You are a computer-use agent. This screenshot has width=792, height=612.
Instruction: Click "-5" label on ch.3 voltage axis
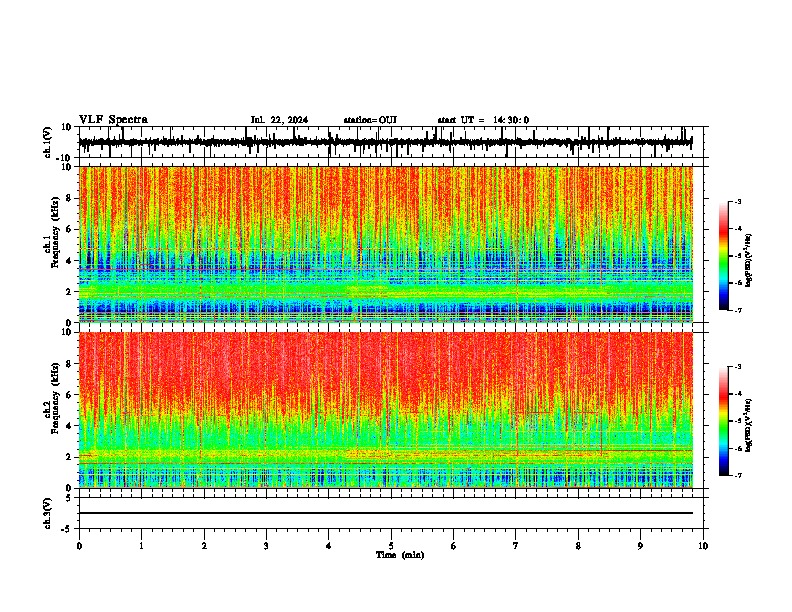[x=67, y=529]
